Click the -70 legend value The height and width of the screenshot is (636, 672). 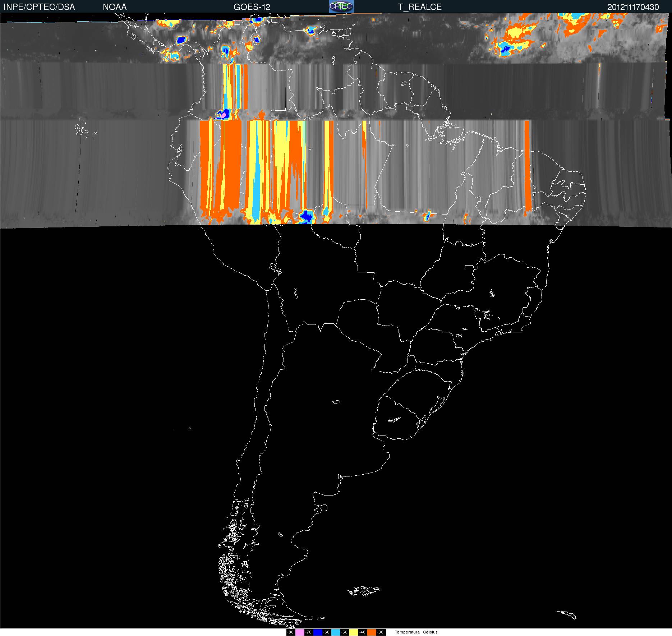[x=308, y=632]
